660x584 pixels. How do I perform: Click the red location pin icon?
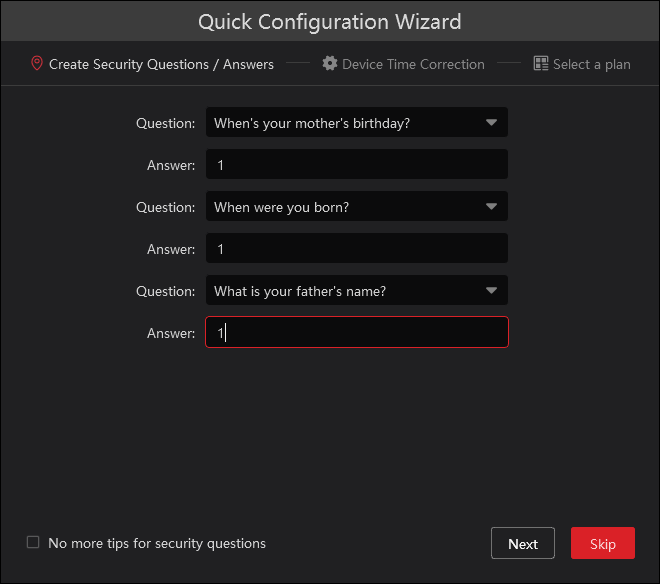37,64
